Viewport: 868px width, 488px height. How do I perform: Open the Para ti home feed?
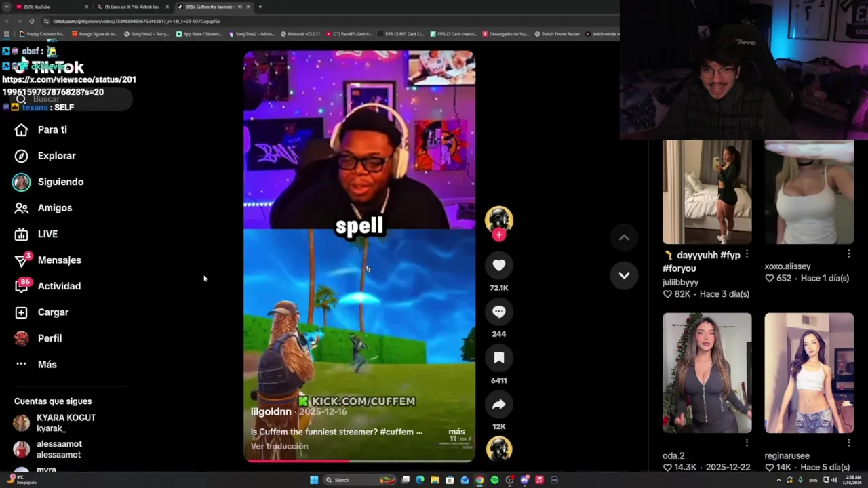[41, 129]
